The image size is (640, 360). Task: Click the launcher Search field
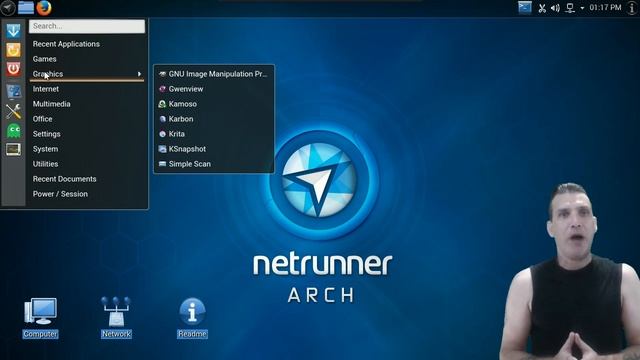[x=87, y=26]
